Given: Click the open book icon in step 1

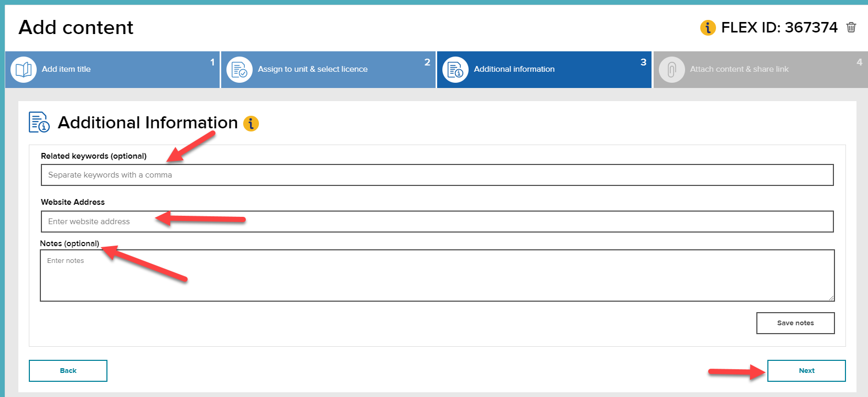Looking at the screenshot, I should coord(24,70).
